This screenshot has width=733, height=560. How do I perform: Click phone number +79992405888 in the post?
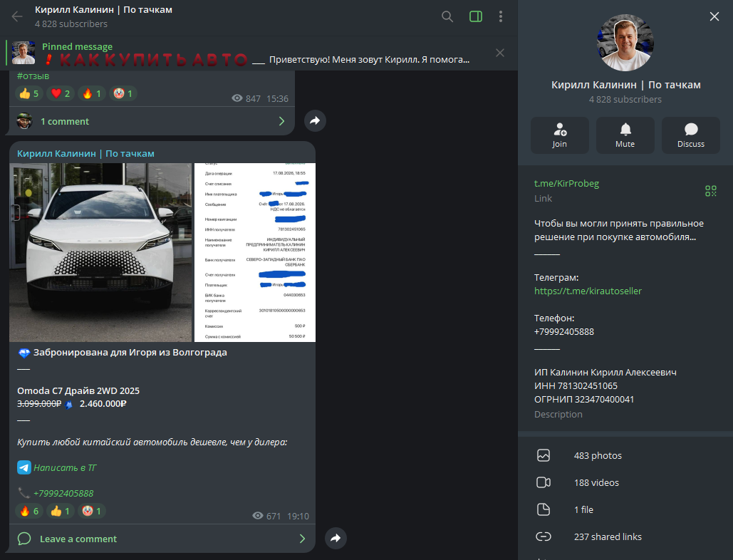[x=63, y=493]
